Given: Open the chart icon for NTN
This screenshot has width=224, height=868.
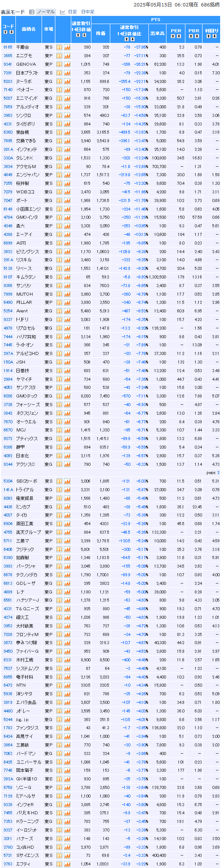Looking at the screenshot, I should 67,685.
